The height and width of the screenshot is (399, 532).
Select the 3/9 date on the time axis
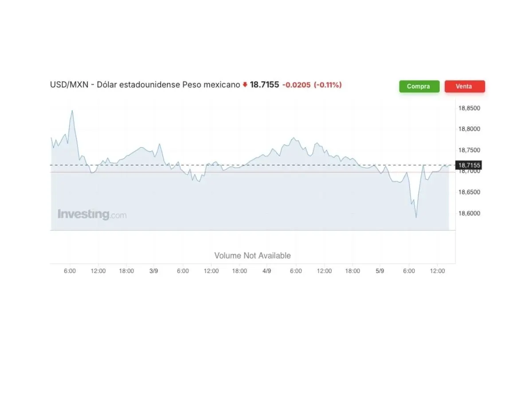coord(154,271)
